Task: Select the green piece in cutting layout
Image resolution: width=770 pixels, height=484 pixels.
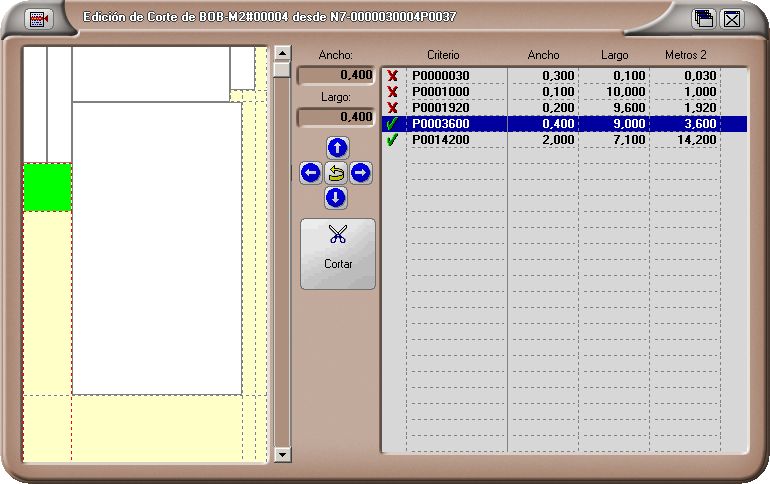Action: click(47, 188)
